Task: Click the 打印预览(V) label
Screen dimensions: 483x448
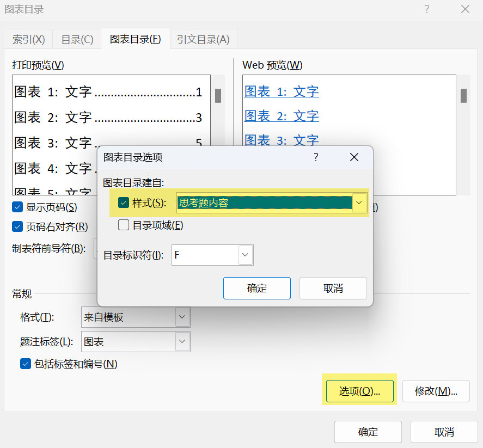Action: (x=38, y=65)
